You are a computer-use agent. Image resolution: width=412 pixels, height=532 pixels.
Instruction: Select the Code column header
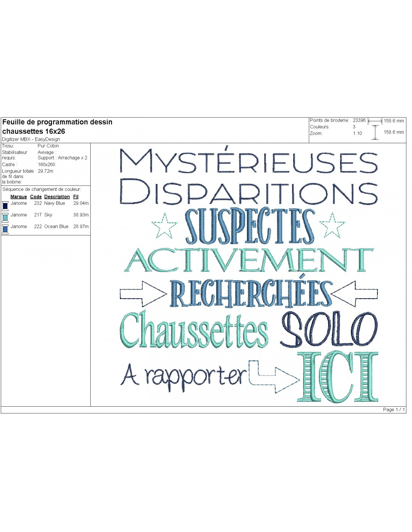coord(36,197)
